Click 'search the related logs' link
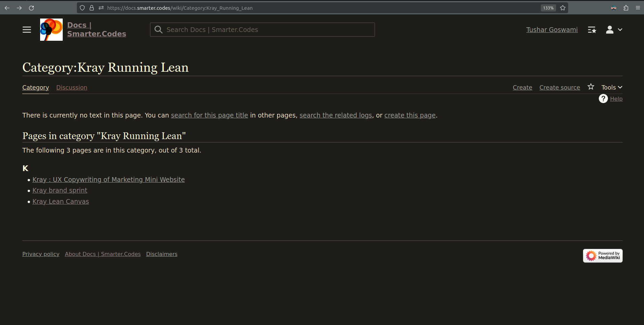This screenshot has height=325, width=644. pyautogui.click(x=336, y=115)
